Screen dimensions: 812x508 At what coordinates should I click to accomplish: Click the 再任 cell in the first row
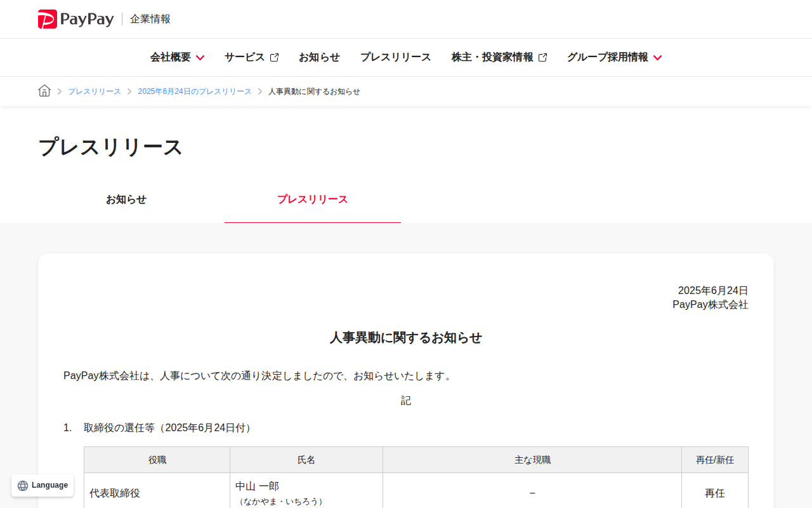(715, 493)
